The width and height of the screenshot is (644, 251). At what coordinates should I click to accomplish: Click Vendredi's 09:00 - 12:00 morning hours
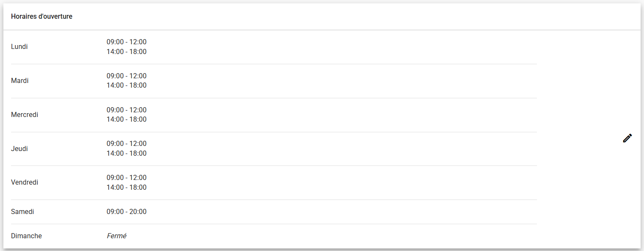(x=127, y=178)
